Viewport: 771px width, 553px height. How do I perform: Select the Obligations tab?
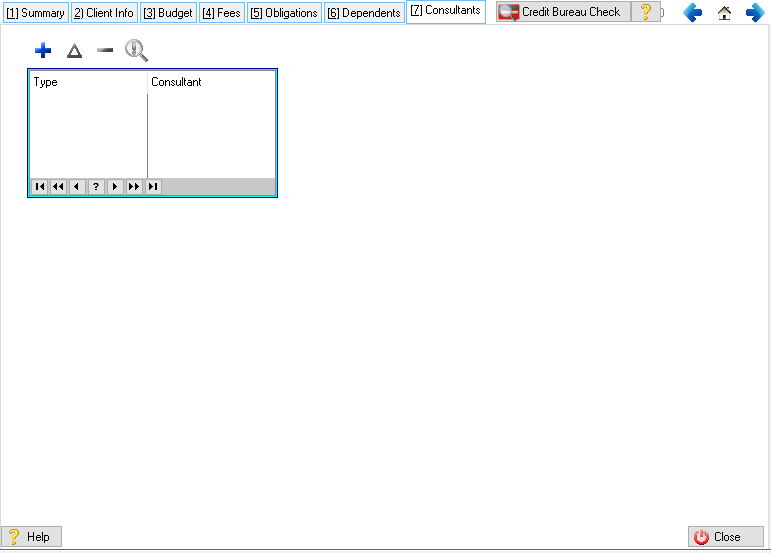(284, 13)
